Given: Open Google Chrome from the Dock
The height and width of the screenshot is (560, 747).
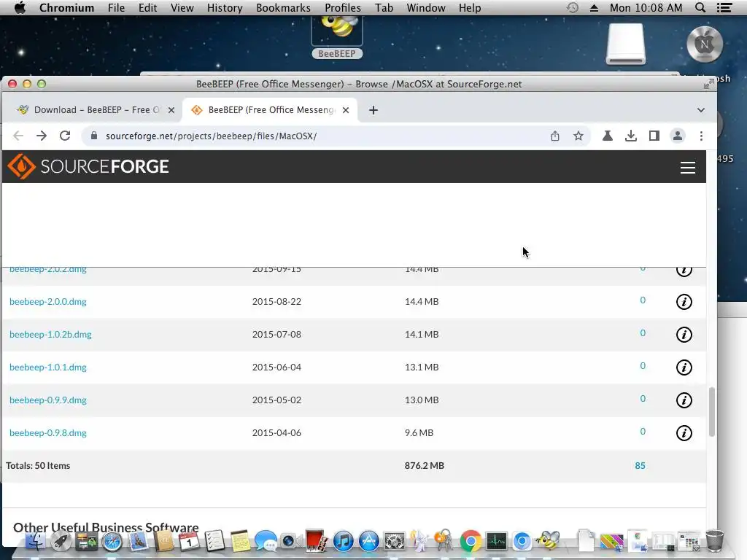Looking at the screenshot, I should tap(471, 541).
